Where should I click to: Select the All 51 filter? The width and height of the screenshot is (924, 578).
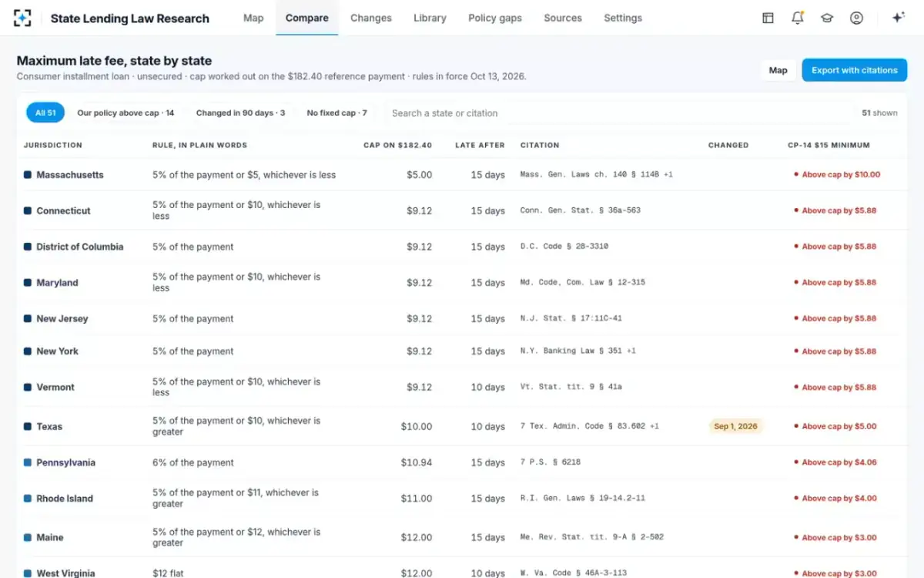coord(45,113)
